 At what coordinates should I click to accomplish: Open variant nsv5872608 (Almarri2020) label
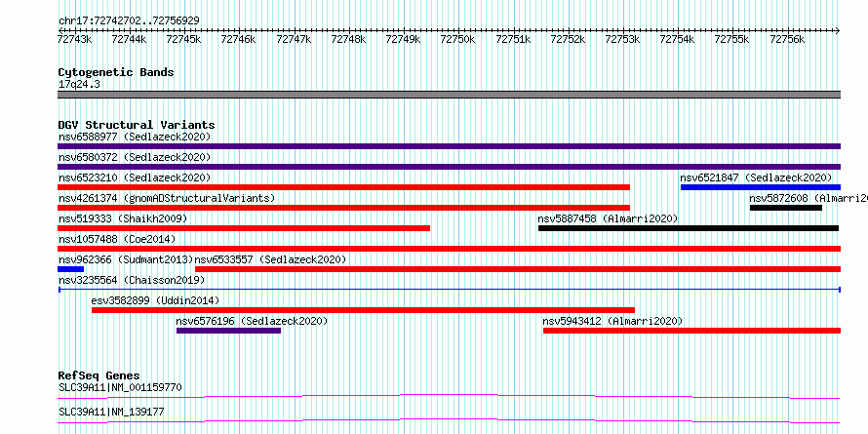pos(809,198)
